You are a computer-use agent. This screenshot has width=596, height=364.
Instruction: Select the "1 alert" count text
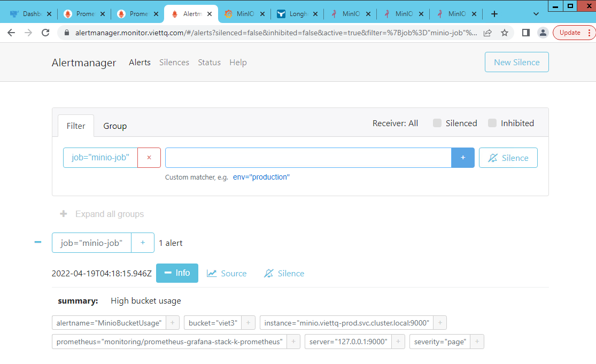tap(171, 243)
